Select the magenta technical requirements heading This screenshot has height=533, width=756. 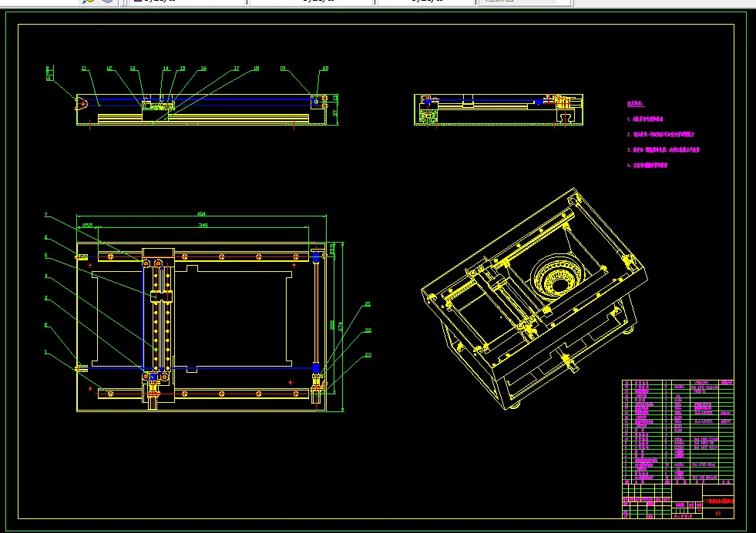click(x=636, y=104)
